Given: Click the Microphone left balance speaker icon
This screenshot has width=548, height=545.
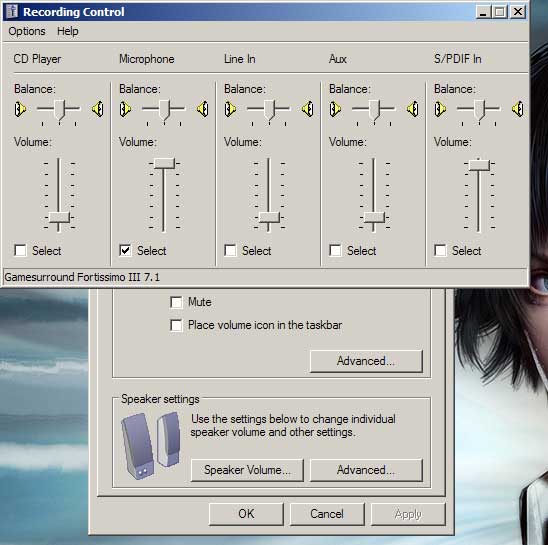Looking at the screenshot, I should tap(125, 109).
